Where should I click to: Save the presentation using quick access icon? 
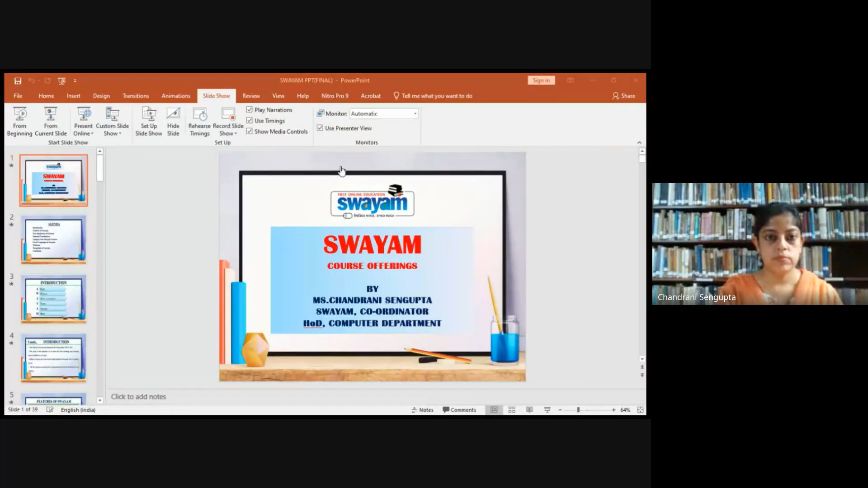tap(18, 81)
